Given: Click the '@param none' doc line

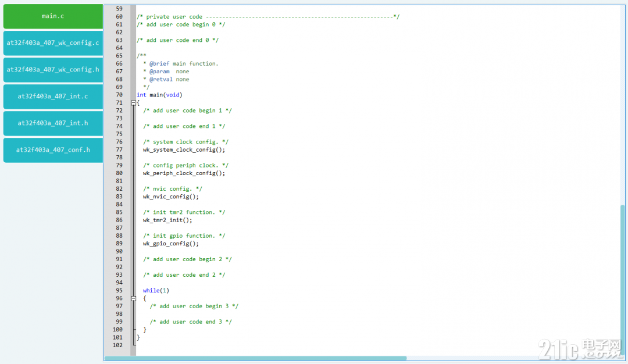Looking at the screenshot, I should (x=166, y=72).
